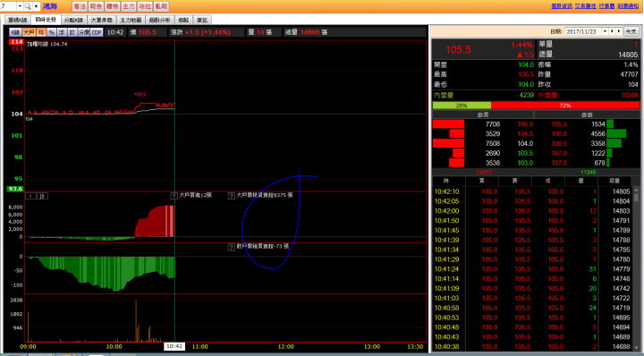Open the stock code dropdown arrow

(20, 6)
